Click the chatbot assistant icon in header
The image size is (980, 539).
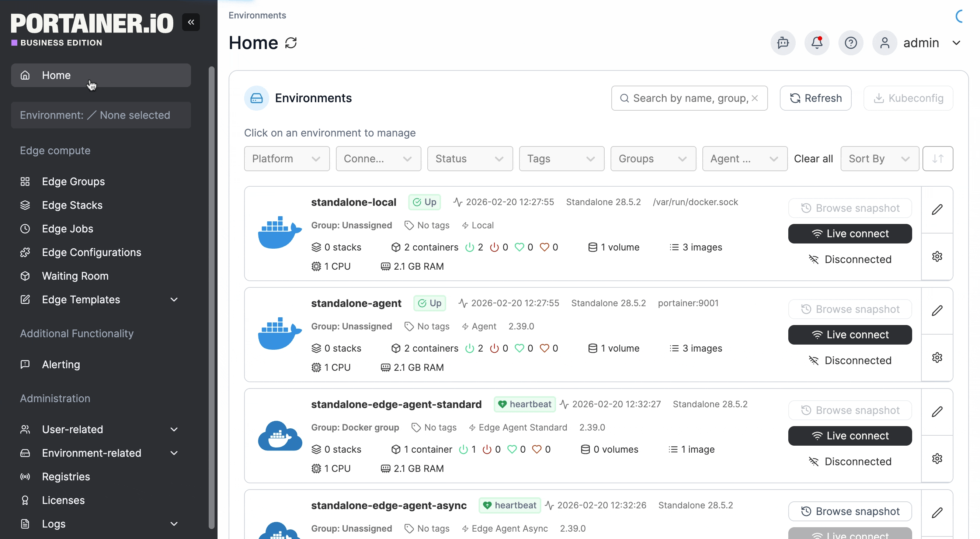(782, 43)
